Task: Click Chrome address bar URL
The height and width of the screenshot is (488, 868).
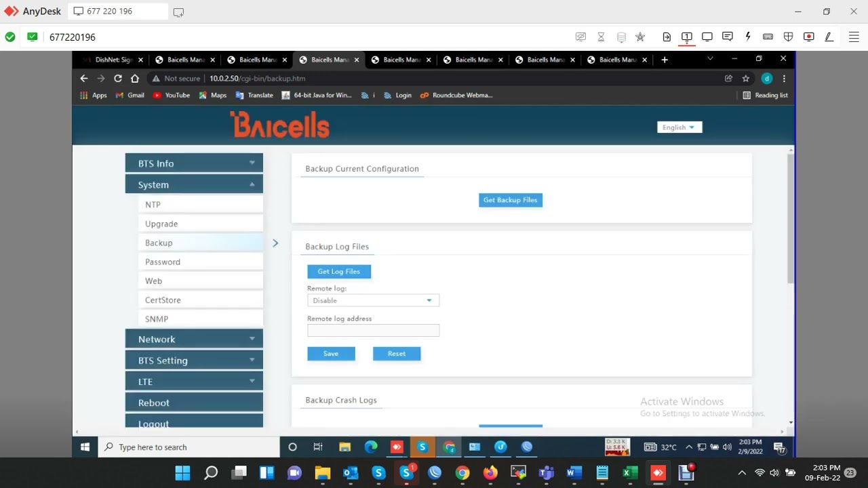Action: click(258, 79)
